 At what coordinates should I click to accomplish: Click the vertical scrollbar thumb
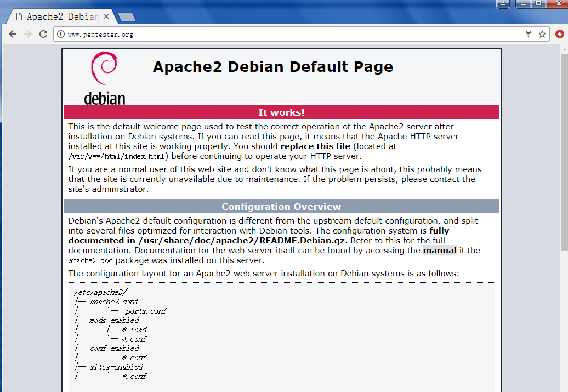tap(564, 152)
